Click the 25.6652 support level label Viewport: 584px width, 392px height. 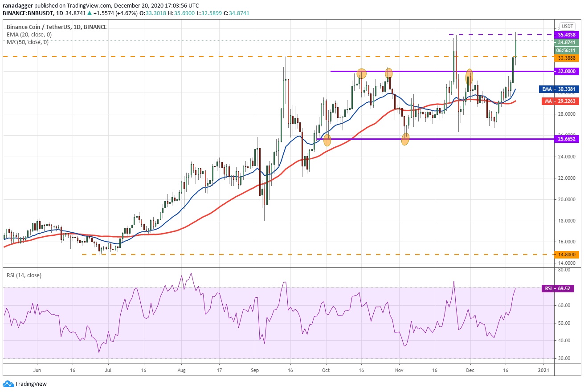[567, 139]
